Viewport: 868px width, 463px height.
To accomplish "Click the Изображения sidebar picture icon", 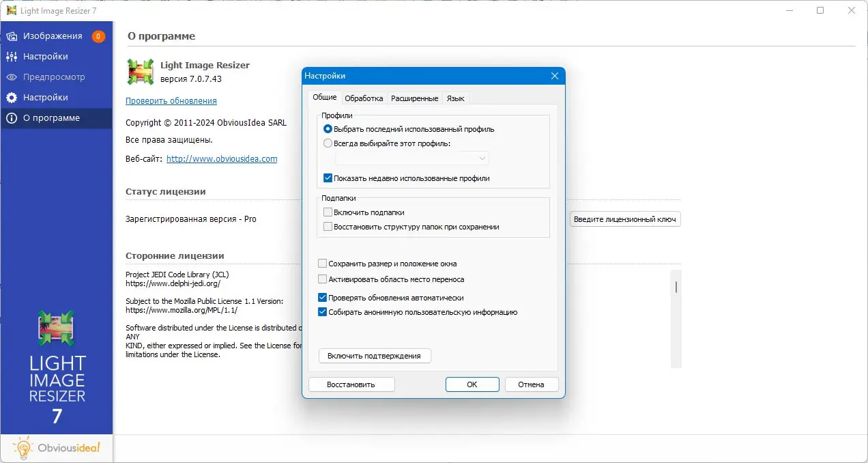I will [12, 36].
